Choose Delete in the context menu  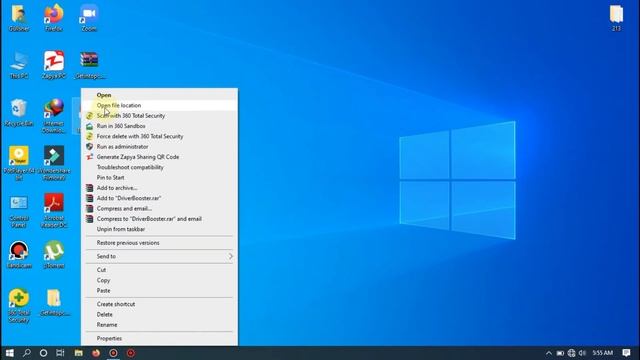click(159, 315)
